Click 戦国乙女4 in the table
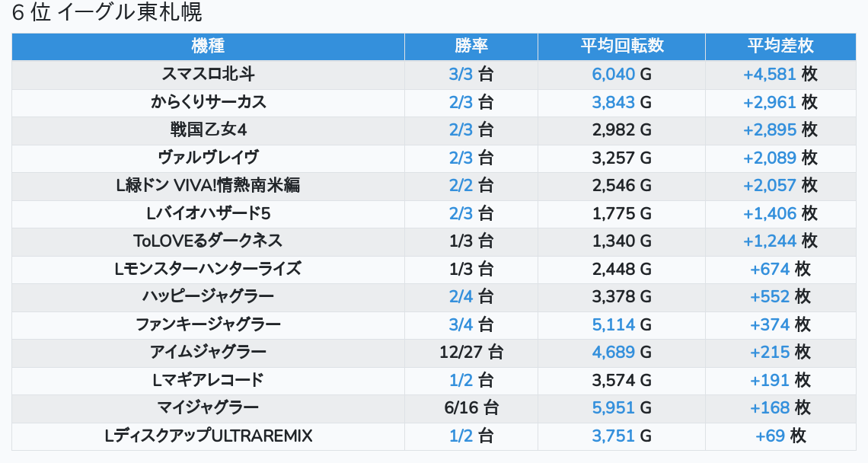 click(208, 129)
